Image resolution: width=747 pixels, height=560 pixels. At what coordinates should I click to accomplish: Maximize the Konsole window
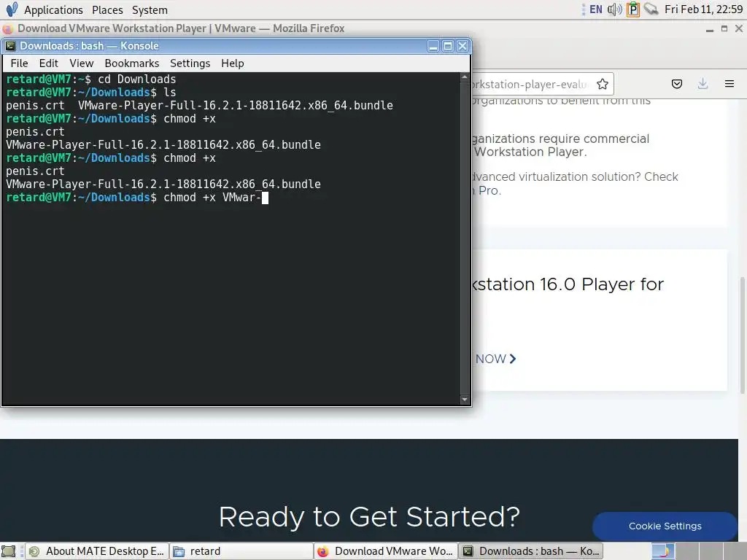point(448,46)
